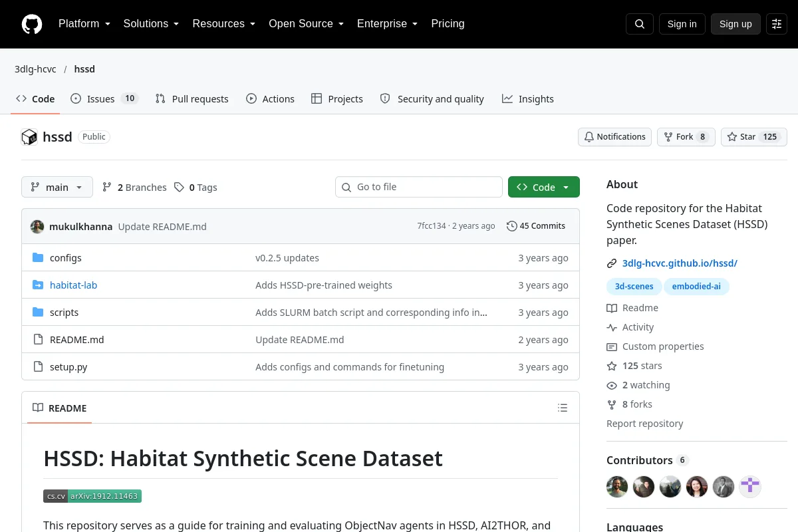Click the Go to file search field
The image size is (798, 532).
419,188
